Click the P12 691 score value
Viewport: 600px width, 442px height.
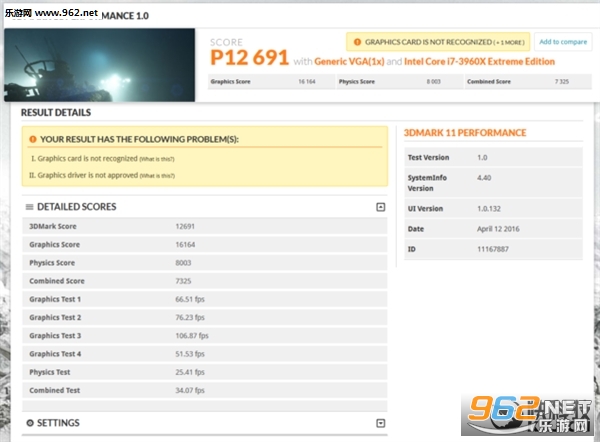click(x=249, y=58)
